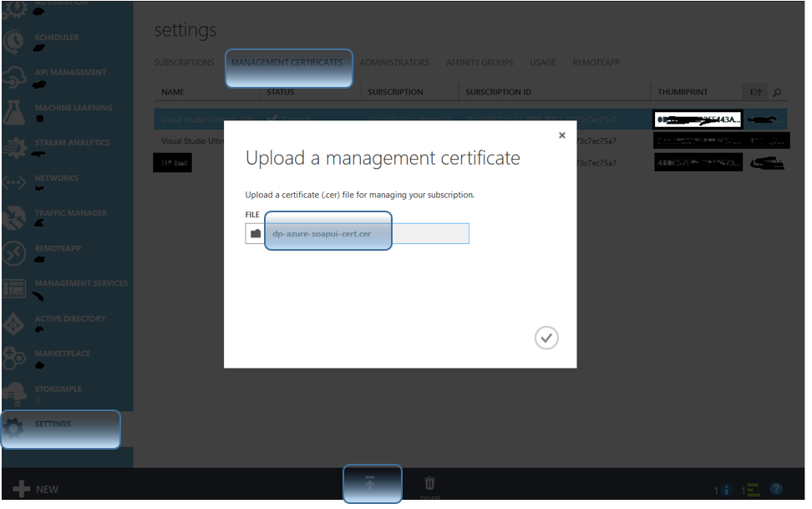This screenshot has width=812, height=509.
Task: Click the Upload icon in the command bar
Action: 373,483
